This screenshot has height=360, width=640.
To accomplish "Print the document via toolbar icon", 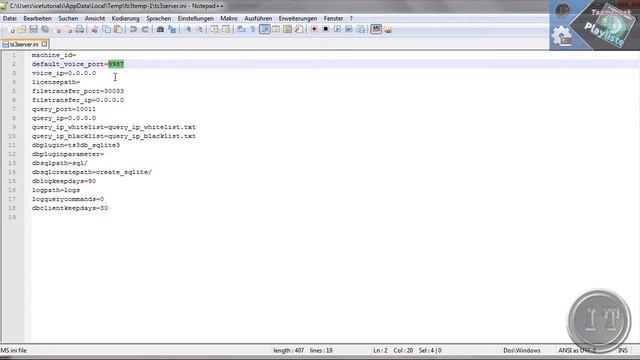I will pyautogui.click(x=80, y=29).
